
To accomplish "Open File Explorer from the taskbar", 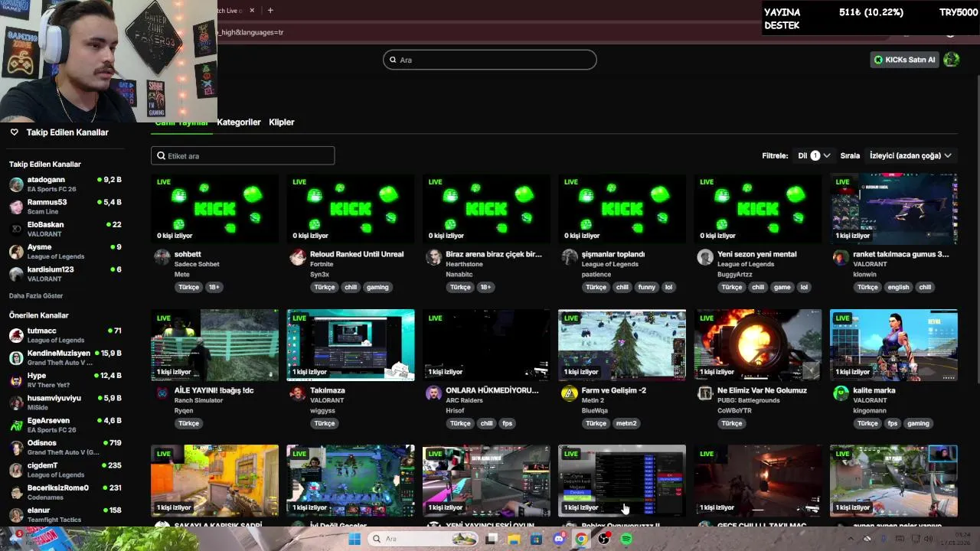I will 514,539.
